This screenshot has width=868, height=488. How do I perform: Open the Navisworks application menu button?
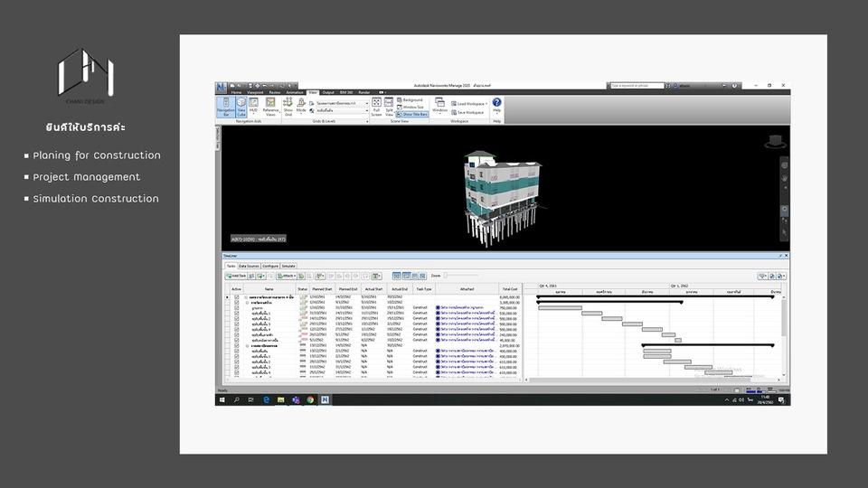coord(222,87)
